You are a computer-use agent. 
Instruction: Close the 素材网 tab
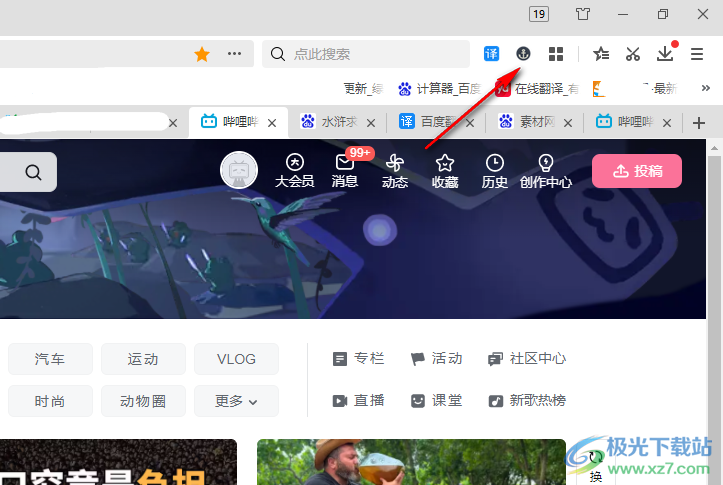coord(568,123)
